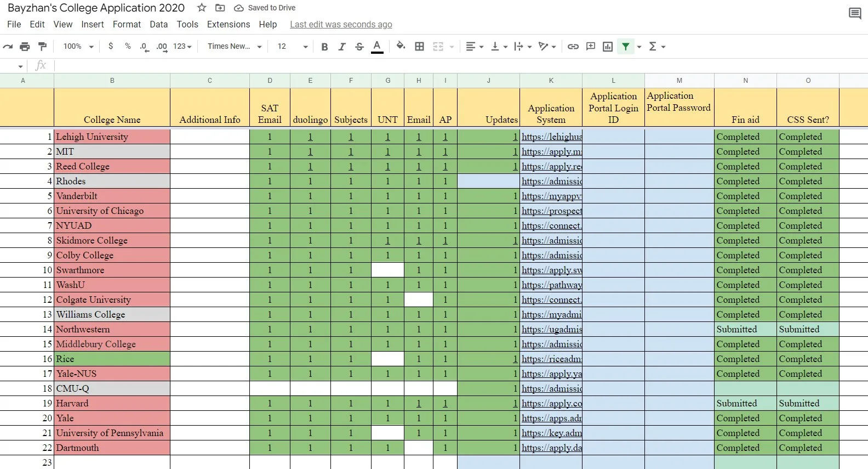Open the File menu
This screenshot has height=469, width=868.
14,24
